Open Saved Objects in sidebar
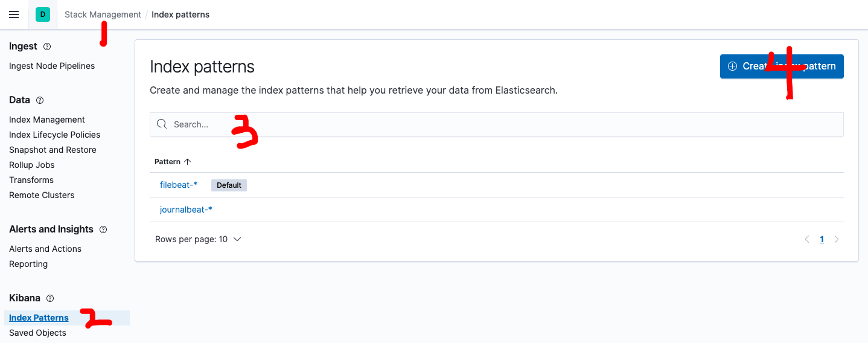 (37, 333)
